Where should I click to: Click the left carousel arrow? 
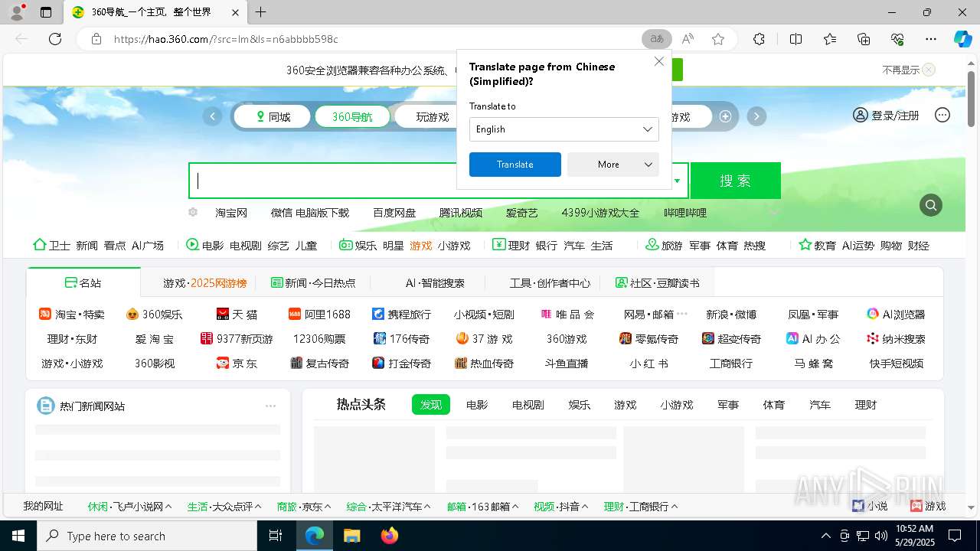212,116
